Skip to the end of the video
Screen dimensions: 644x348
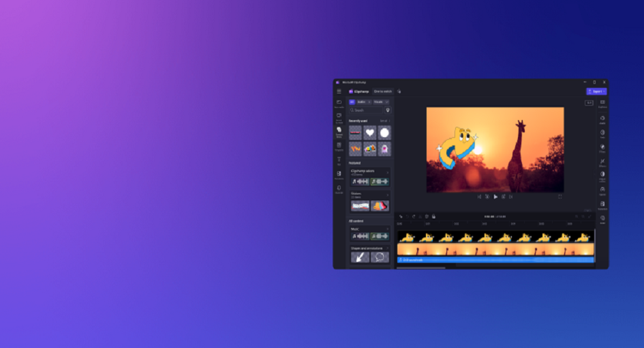pyautogui.click(x=511, y=197)
